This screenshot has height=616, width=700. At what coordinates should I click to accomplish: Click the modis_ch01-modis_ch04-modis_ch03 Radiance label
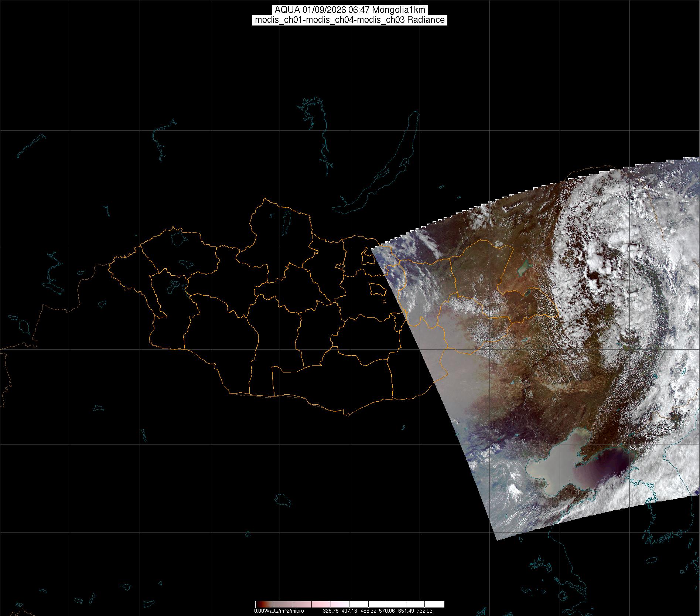pyautogui.click(x=350, y=20)
